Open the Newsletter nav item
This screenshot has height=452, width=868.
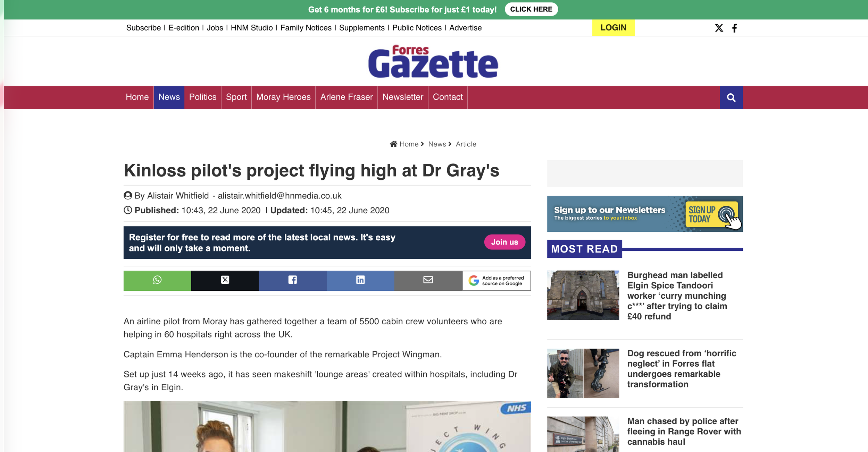click(x=403, y=97)
